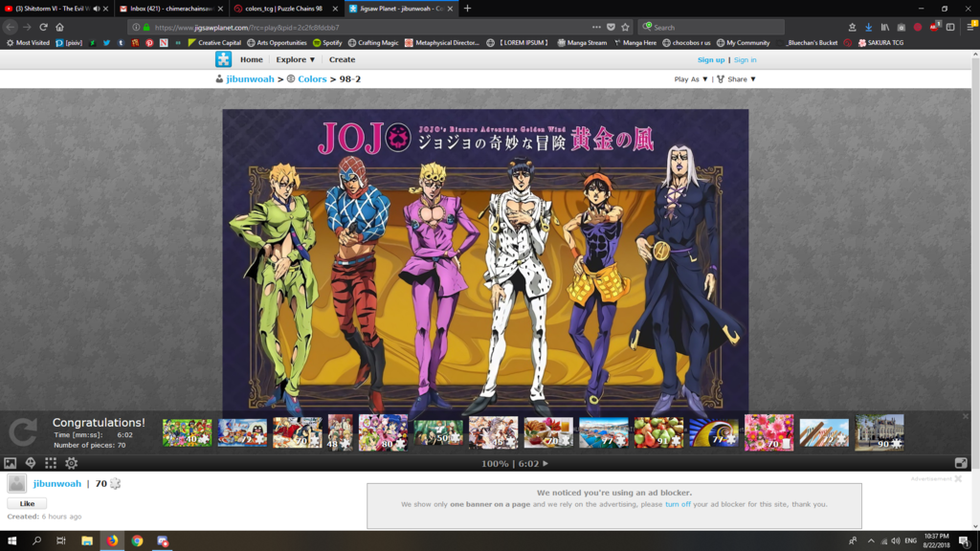
Task: Open Create in site menu
Action: pos(342,59)
